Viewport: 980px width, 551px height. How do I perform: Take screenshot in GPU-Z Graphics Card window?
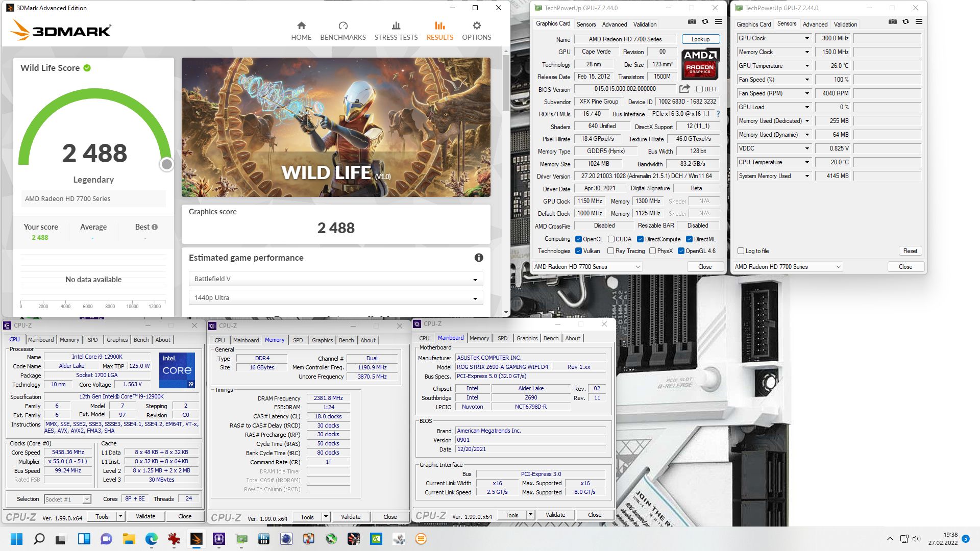pyautogui.click(x=692, y=22)
